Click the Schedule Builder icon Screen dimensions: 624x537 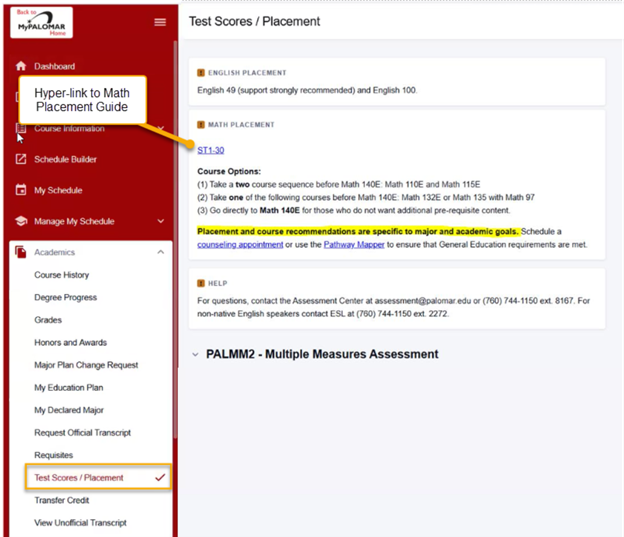[21, 159]
